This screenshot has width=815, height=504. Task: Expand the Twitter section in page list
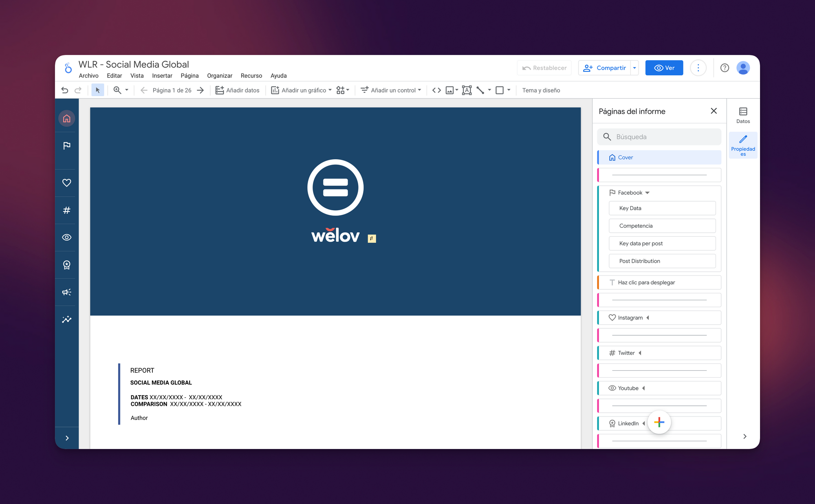640,353
